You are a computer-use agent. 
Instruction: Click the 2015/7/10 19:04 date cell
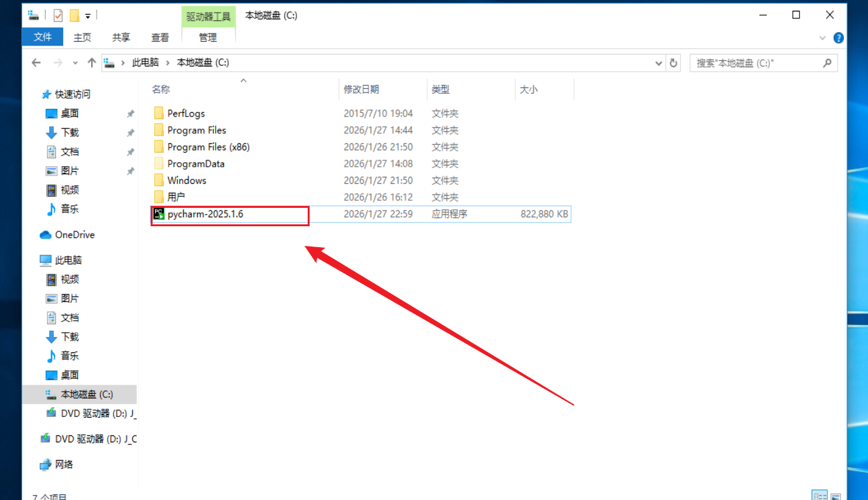(378, 113)
